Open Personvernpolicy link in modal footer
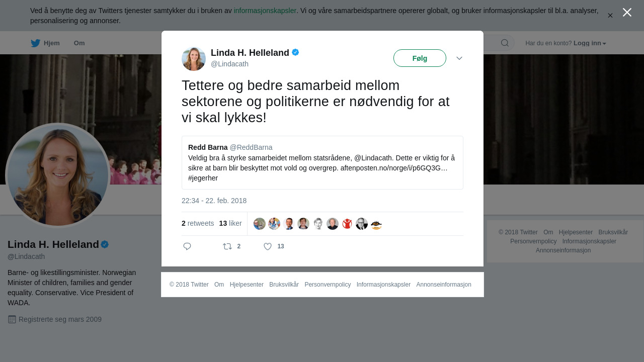The height and width of the screenshot is (362, 644). coord(328,285)
